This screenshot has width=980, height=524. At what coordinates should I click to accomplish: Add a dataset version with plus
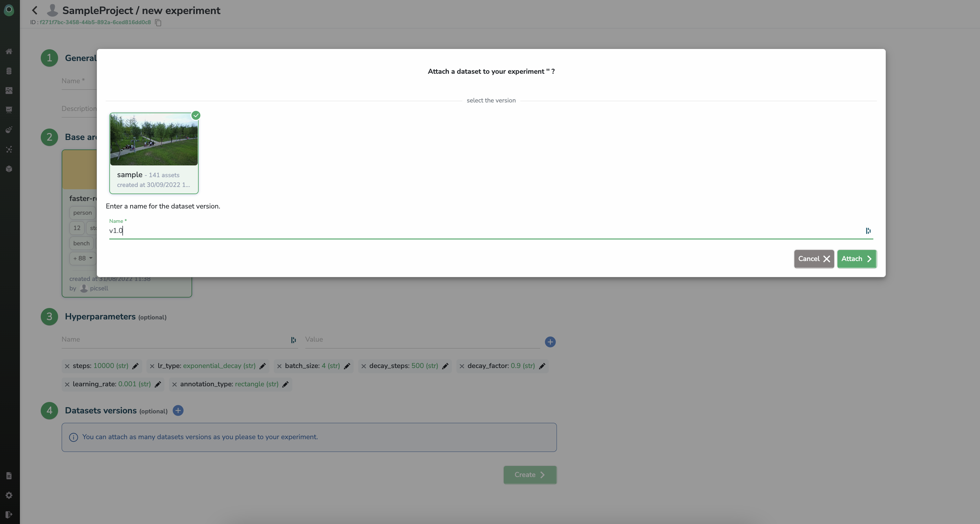click(x=178, y=410)
